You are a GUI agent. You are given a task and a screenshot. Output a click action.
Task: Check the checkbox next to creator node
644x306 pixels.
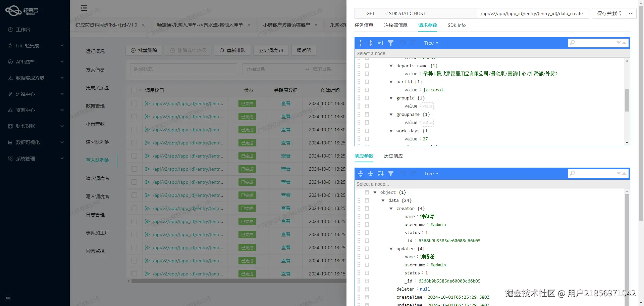[367, 208]
